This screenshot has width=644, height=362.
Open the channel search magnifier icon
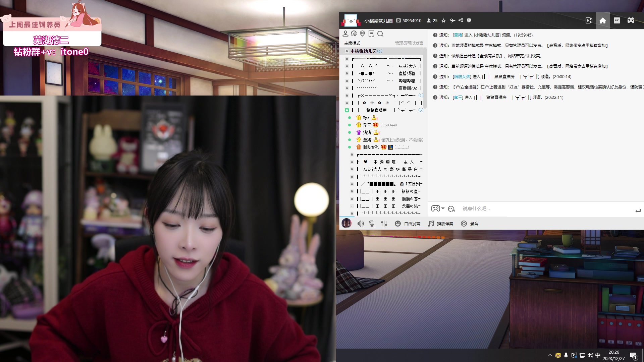click(x=381, y=34)
